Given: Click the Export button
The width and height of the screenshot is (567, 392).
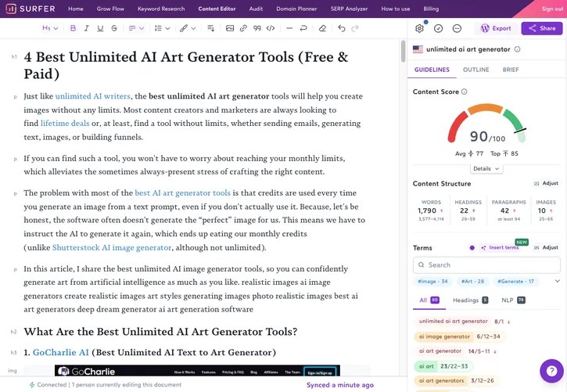Looking at the screenshot, I should click(496, 28).
